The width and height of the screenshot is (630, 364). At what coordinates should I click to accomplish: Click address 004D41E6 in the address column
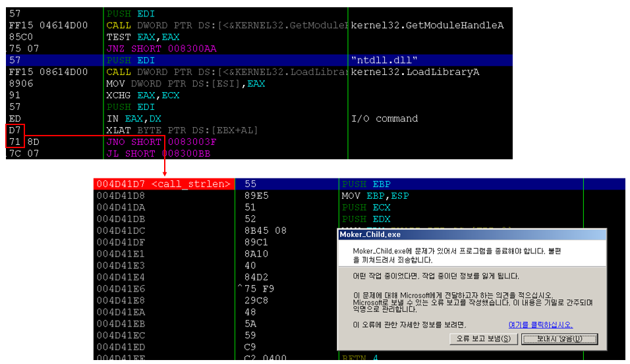pyautogui.click(x=121, y=289)
